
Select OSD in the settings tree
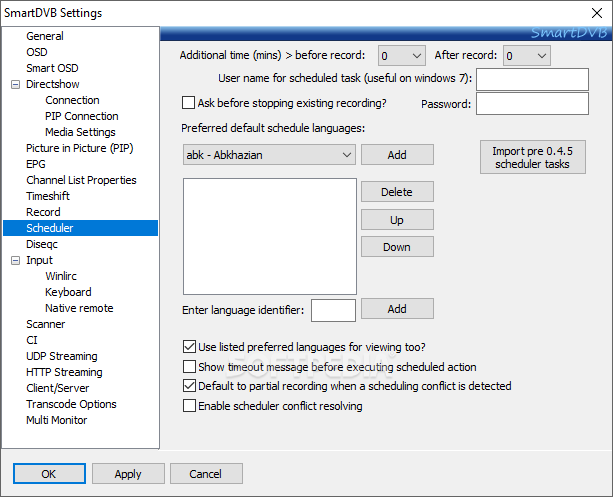[x=37, y=52]
